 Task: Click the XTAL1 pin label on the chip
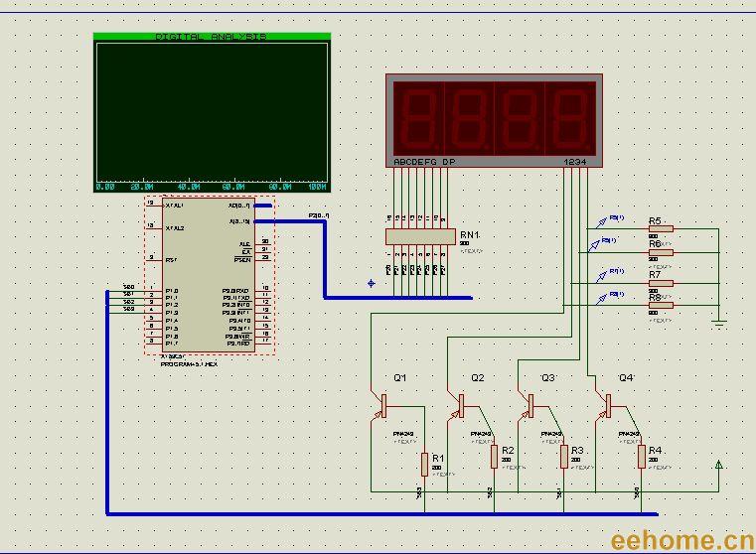click(174, 206)
